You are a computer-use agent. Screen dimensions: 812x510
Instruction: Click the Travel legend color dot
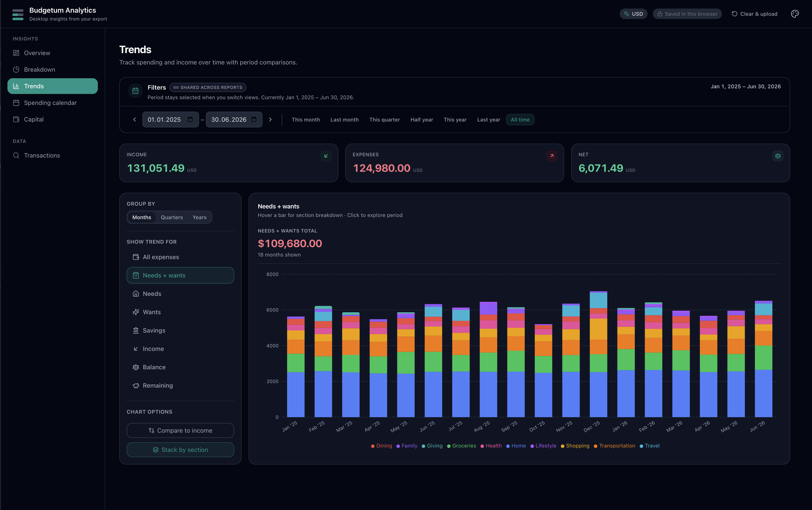point(641,446)
